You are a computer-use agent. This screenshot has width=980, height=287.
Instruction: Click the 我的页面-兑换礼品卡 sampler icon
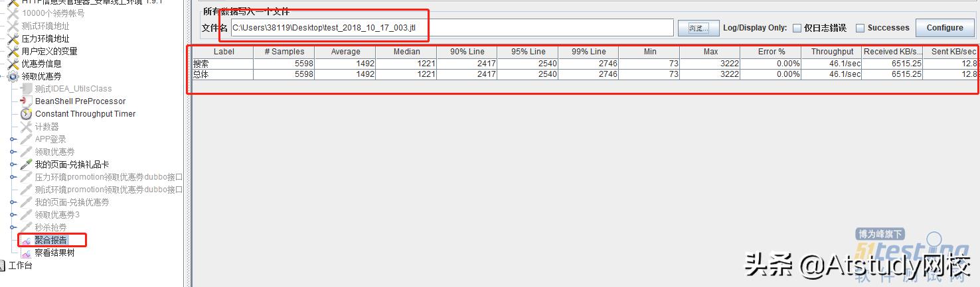click(26, 164)
